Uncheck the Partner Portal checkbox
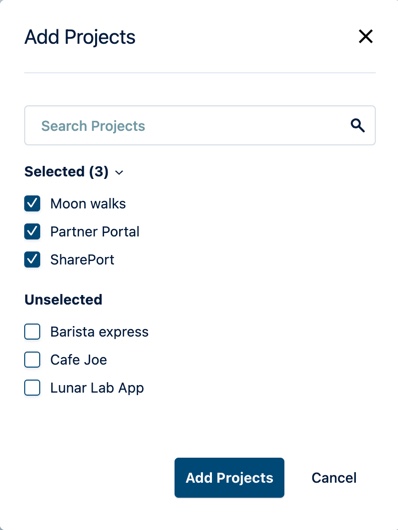 pos(32,232)
